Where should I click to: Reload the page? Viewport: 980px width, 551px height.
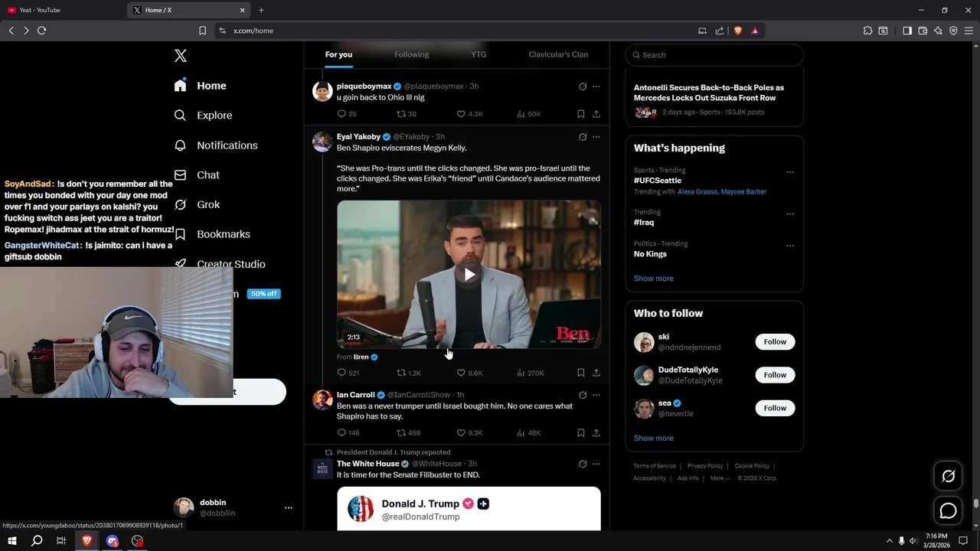(42, 31)
